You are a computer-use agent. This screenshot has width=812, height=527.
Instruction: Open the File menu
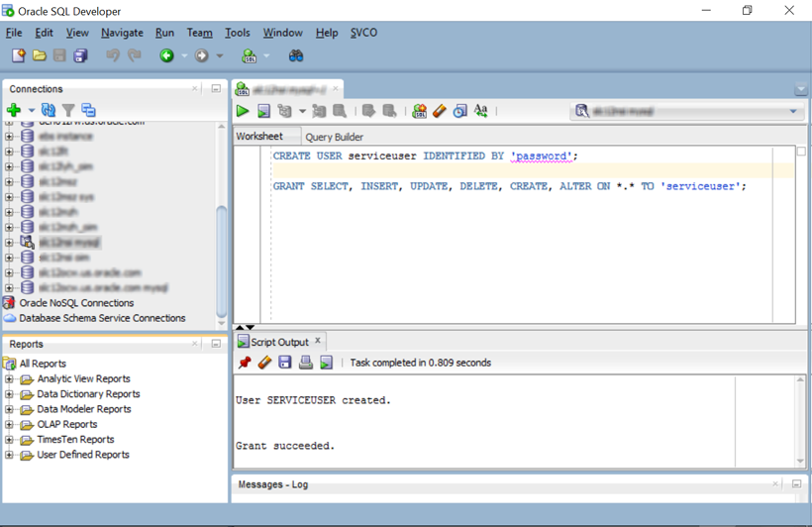[x=14, y=33]
